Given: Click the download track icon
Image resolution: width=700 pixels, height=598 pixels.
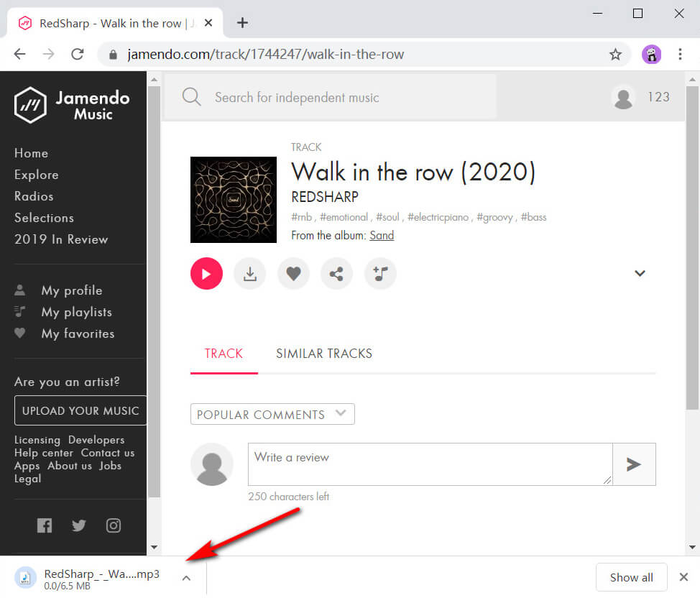Looking at the screenshot, I should click(x=250, y=273).
